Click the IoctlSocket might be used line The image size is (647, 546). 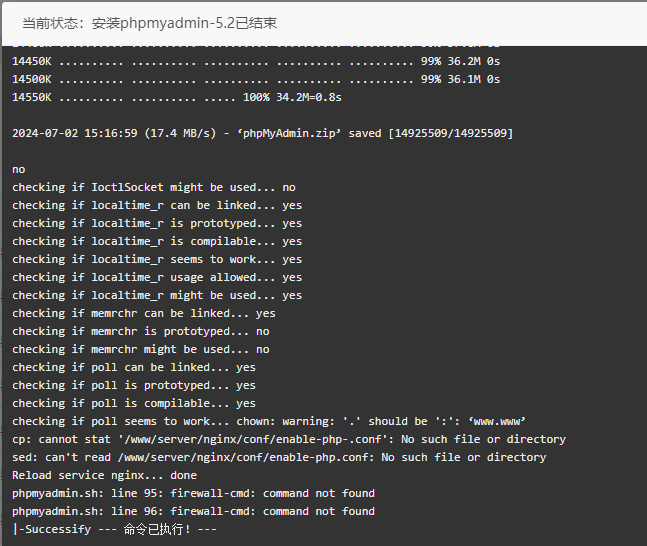[154, 187]
